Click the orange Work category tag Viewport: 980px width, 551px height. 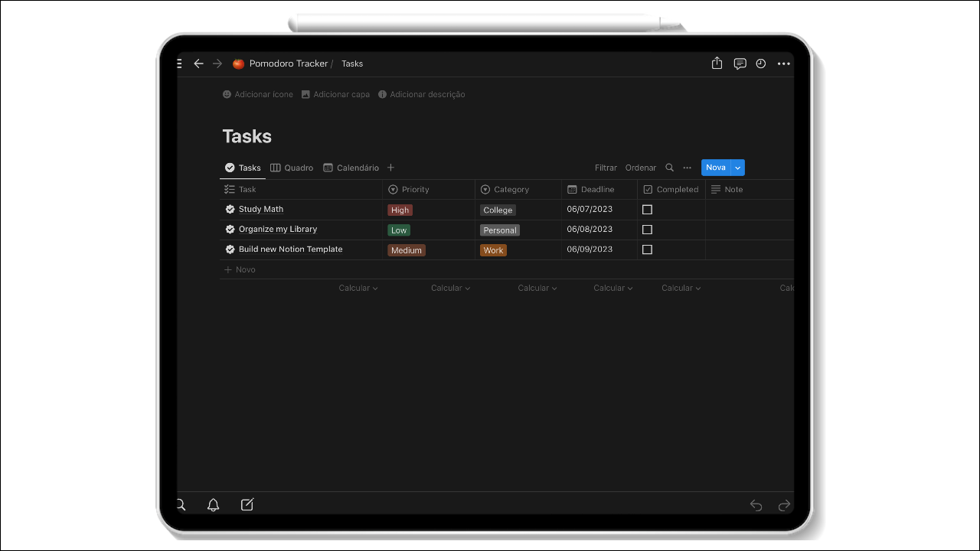click(493, 250)
